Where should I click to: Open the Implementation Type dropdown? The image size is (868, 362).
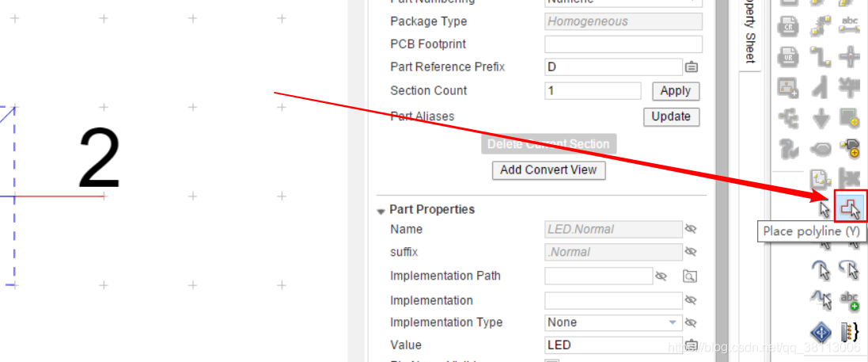[673, 322]
